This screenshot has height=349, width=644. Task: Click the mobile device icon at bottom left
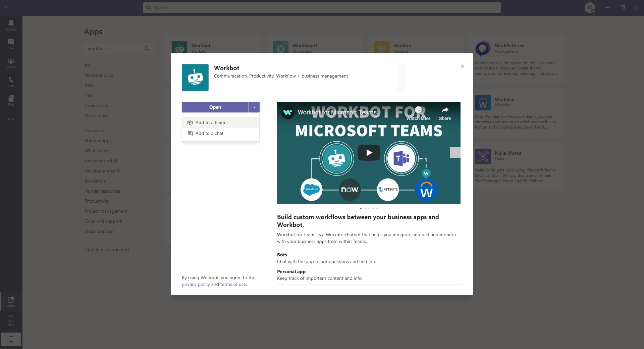point(11,339)
